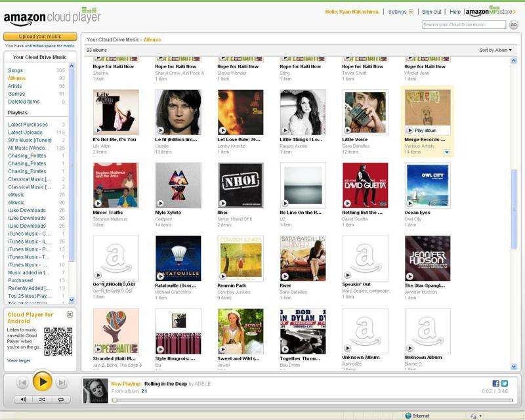Viewport: 525px width, 420px height.
Task: Mute the player volume
Action: (24, 399)
